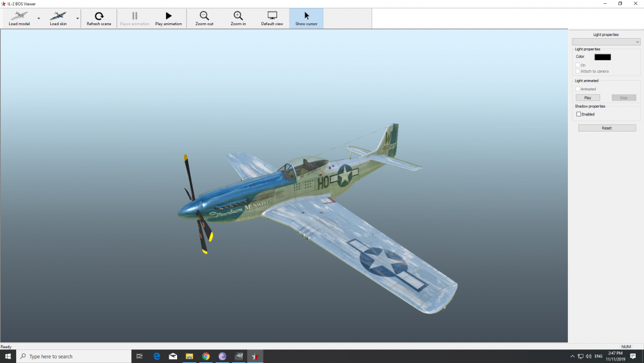Viewport: 644px width, 363px height.
Task: Open the Windows Start menu
Action: coord(8,356)
